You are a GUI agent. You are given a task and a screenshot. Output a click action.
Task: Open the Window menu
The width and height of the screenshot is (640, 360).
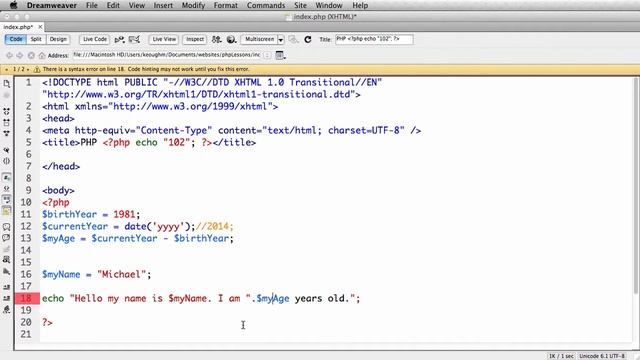(x=329, y=5)
